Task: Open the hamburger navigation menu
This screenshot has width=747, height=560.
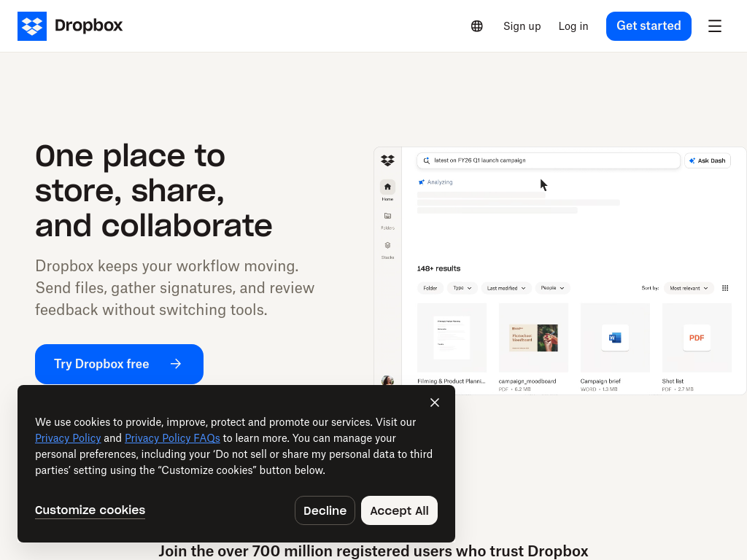Action: point(715,26)
